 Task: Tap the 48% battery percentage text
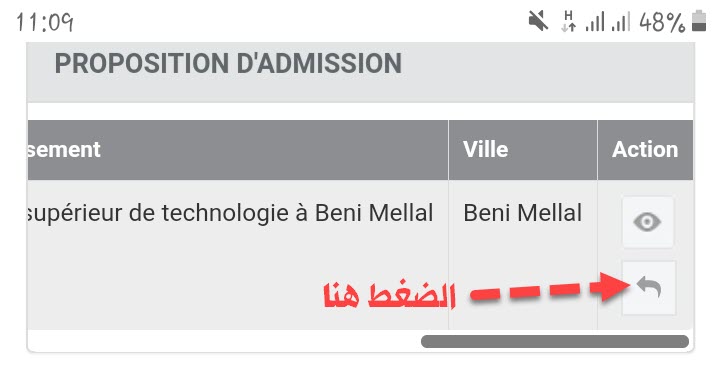(x=662, y=22)
